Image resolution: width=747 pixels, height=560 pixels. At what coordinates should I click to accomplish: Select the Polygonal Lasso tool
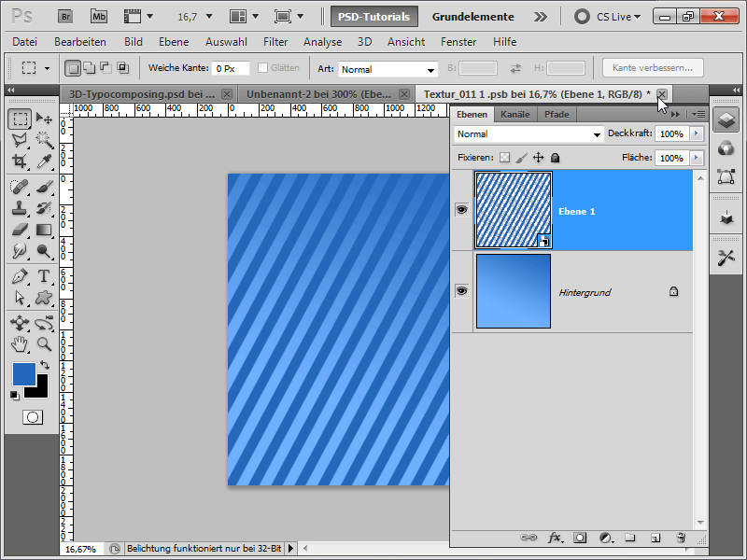pyautogui.click(x=20, y=139)
